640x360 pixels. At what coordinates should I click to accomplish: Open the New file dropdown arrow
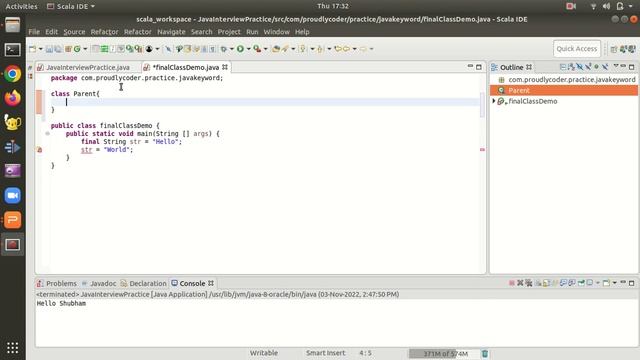[x=41, y=49]
